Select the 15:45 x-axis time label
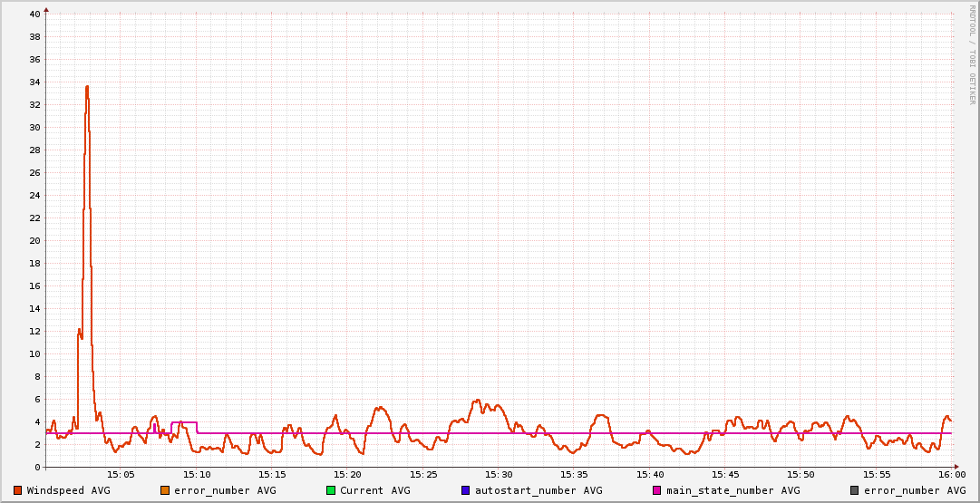This screenshot has height=503, width=980. click(x=725, y=474)
